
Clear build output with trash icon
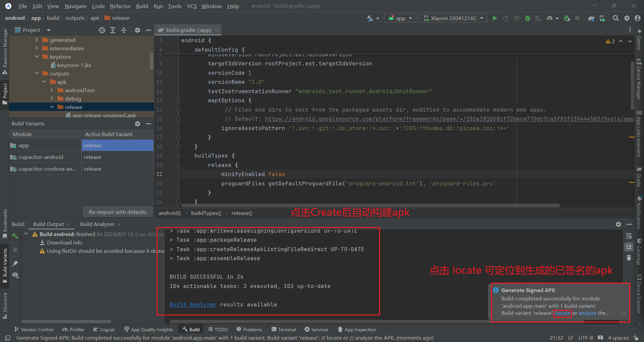pyautogui.click(x=629, y=258)
